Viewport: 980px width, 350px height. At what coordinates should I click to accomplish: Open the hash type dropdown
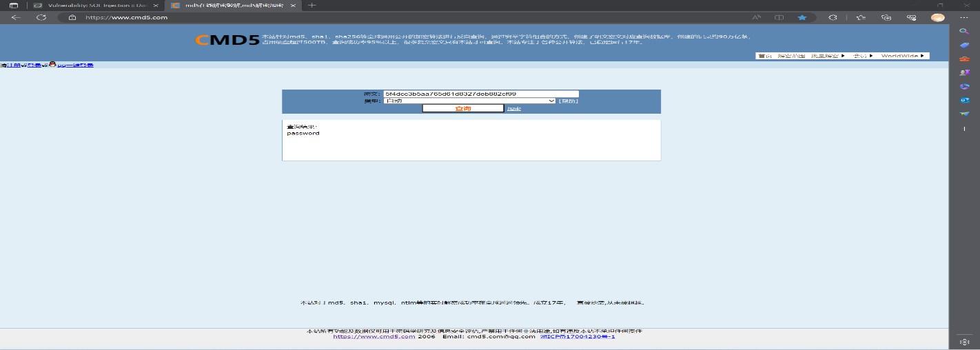[x=470, y=101]
